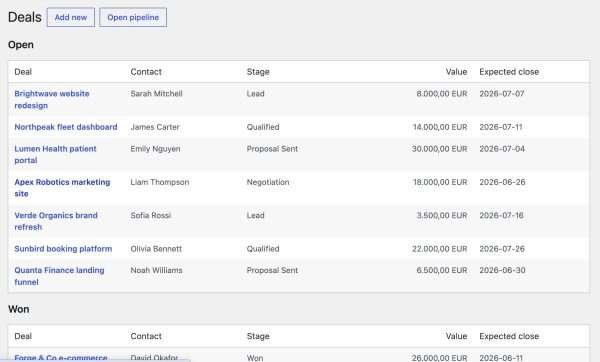The height and width of the screenshot is (362, 600).
Task: Click expected close date 2026-06-30
Action: (502, 270)
